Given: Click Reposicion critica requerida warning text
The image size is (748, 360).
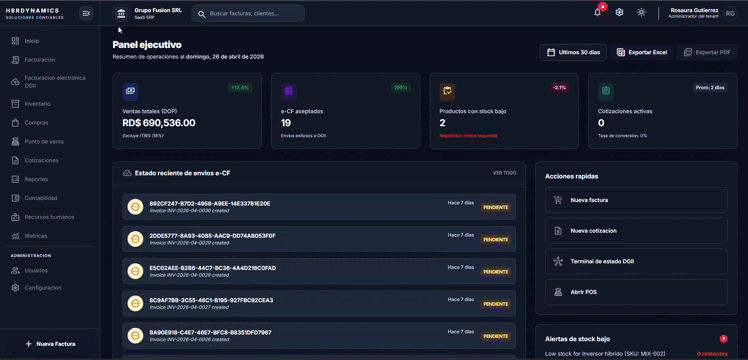Looking at the screenshot, I should click(468, 136).
